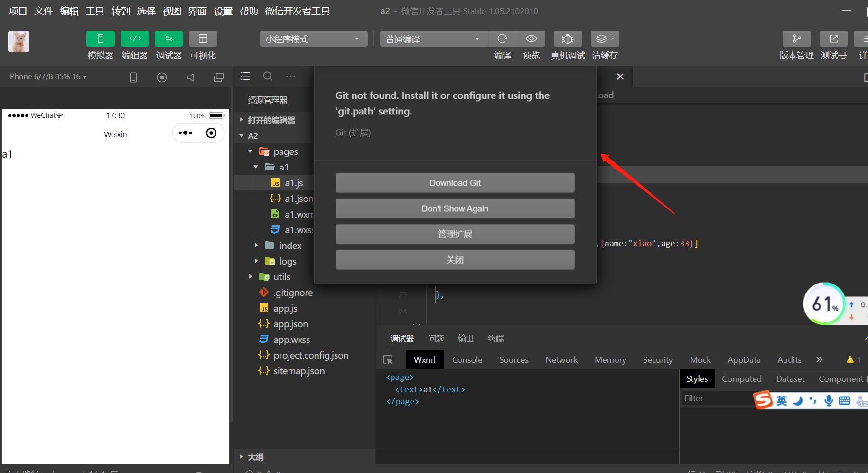Open the iPhone 6/7/8 device dropdown
868x473 pixels.
coord(47,76)
